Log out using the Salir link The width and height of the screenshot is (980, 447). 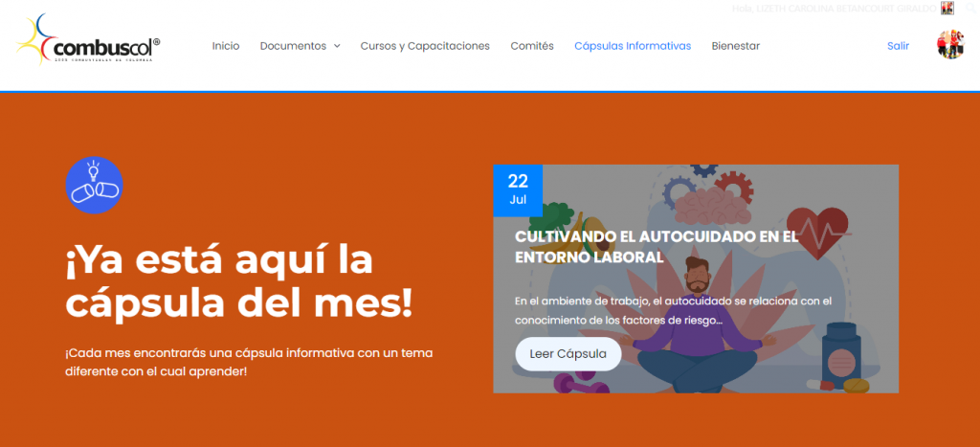(x=898, y=46)
